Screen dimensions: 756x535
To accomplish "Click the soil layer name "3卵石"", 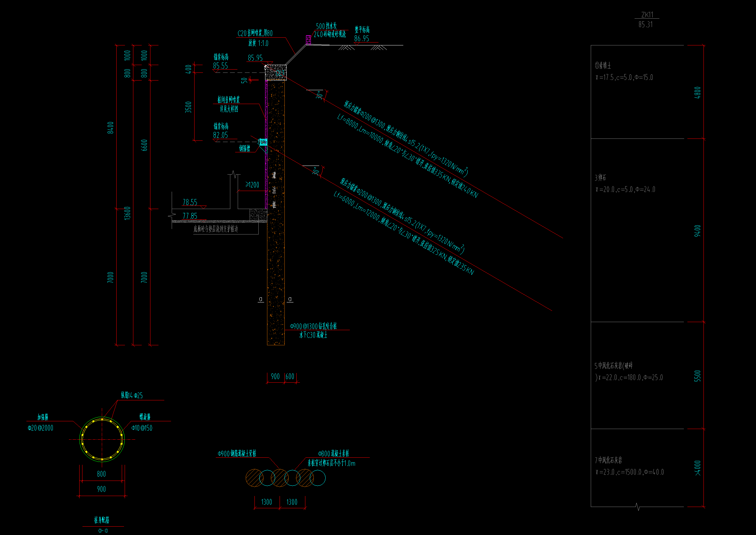I will pyautogui.click(x=600, y=178).
